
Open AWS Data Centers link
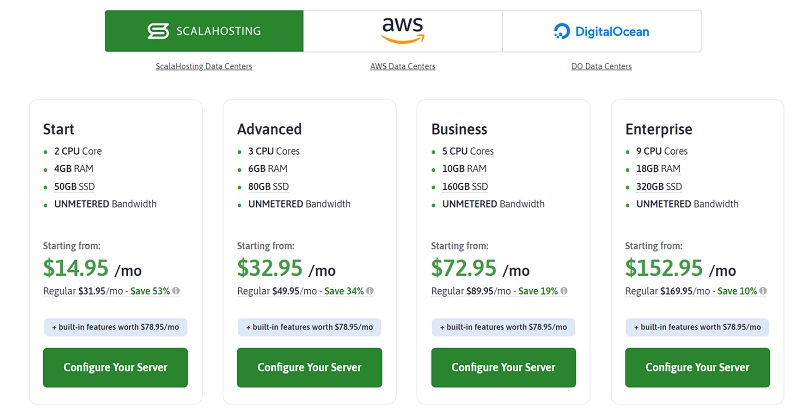pos(403,66)
